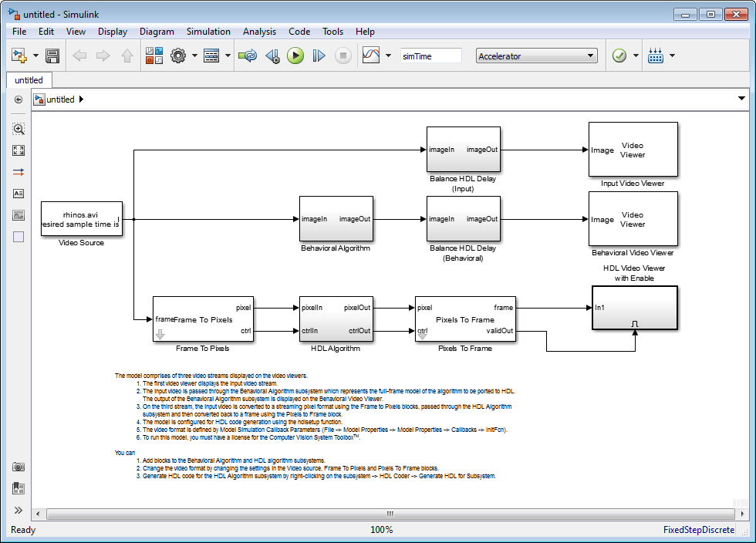Image resolution: width=756 pixels, height=543 pixels.
Task: Click the simTime stop time field
Action: [430, 56]
